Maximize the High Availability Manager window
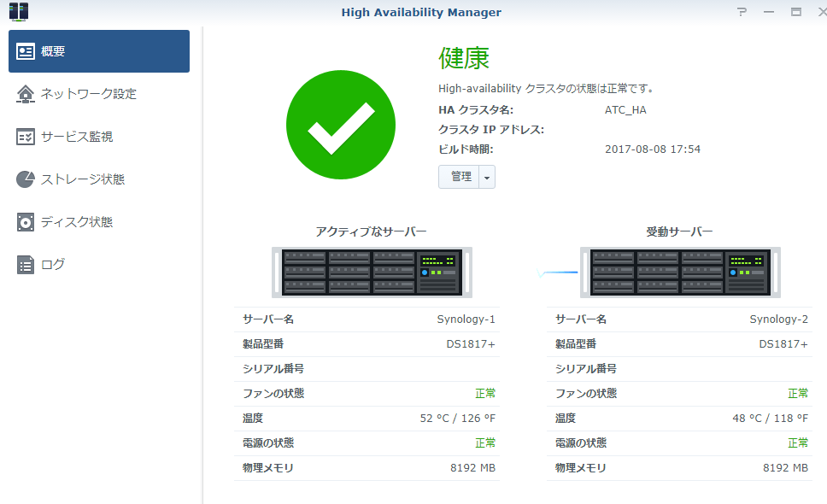The width and height of the screenshot is (827, 504). tap(796, 12)
